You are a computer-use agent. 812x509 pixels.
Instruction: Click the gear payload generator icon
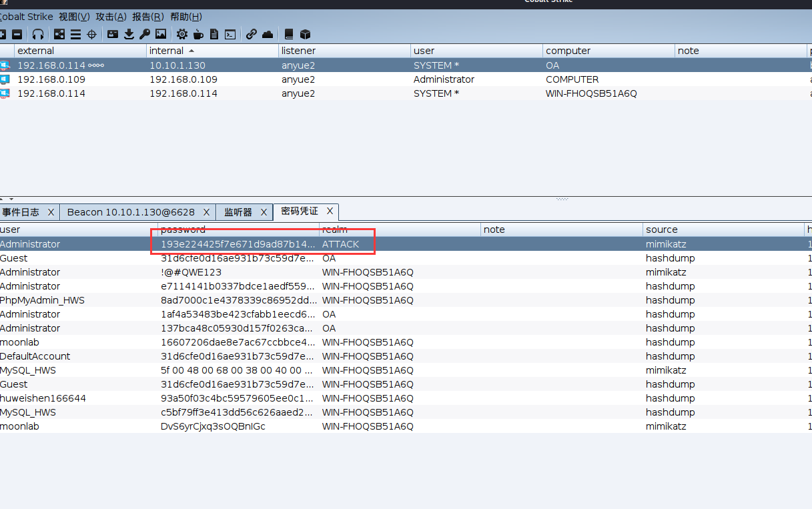point(182,34)
